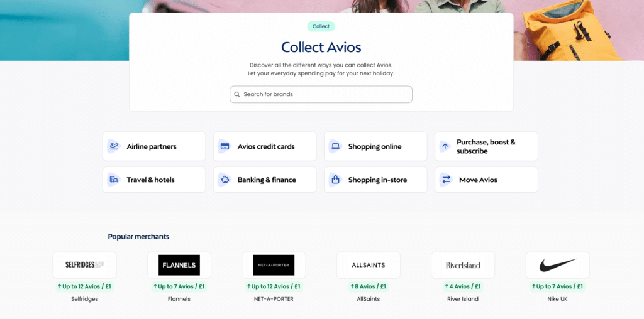Screen dimensions: 644x319
Task: Focus the Search for brands field
Action: tap(321, 94)
